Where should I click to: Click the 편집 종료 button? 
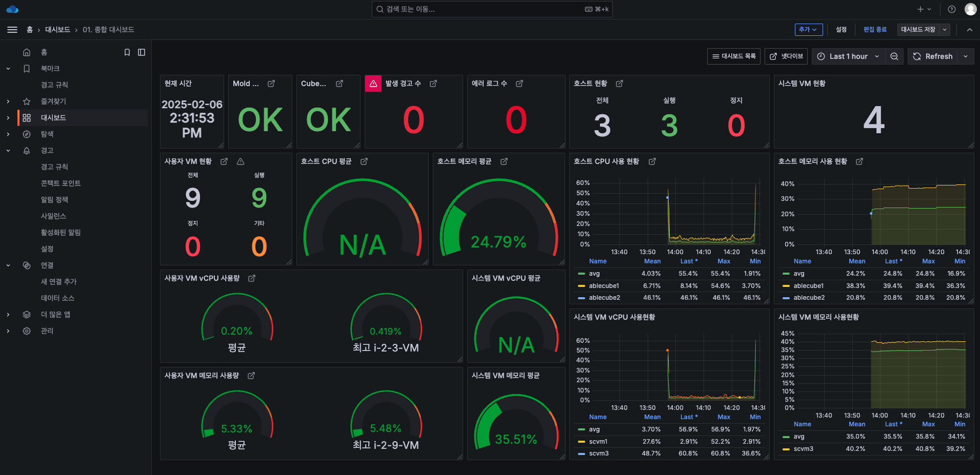click(x=875, y=30)
